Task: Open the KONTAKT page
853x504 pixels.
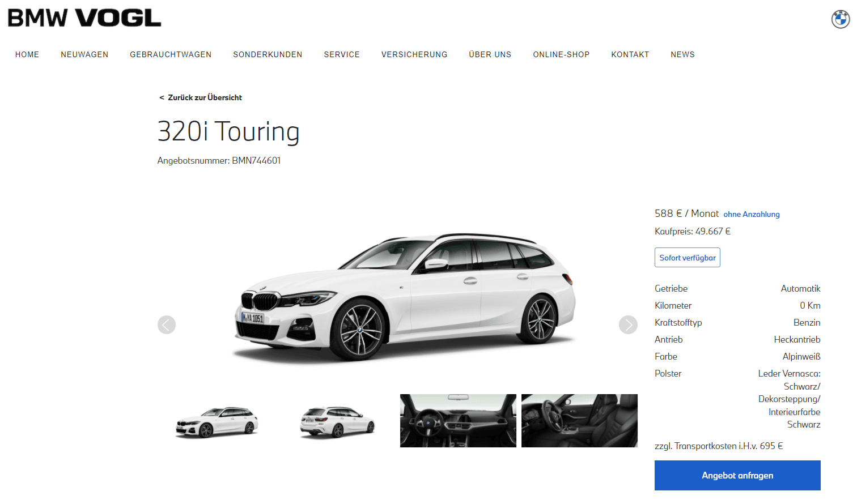Action: coord(630,54)
